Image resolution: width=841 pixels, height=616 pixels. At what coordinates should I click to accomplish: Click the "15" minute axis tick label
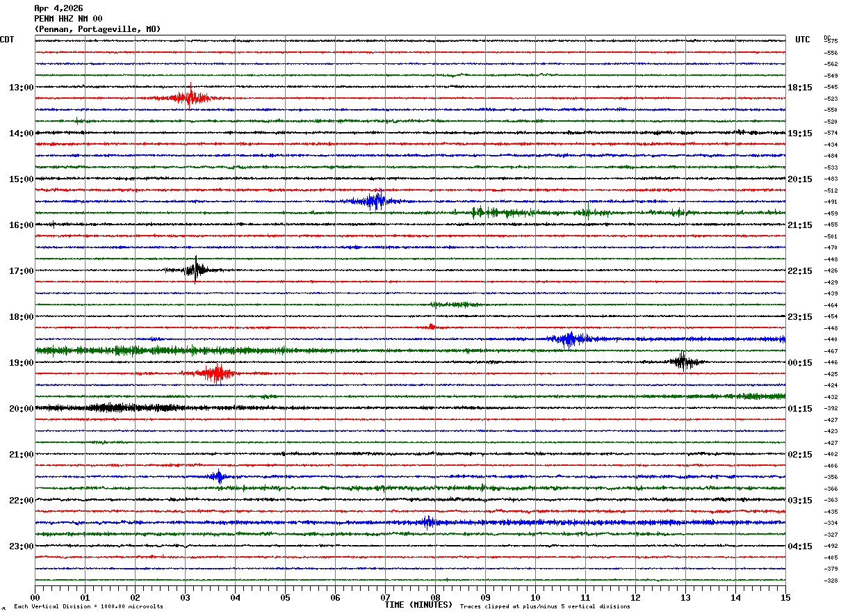point(785,597)
